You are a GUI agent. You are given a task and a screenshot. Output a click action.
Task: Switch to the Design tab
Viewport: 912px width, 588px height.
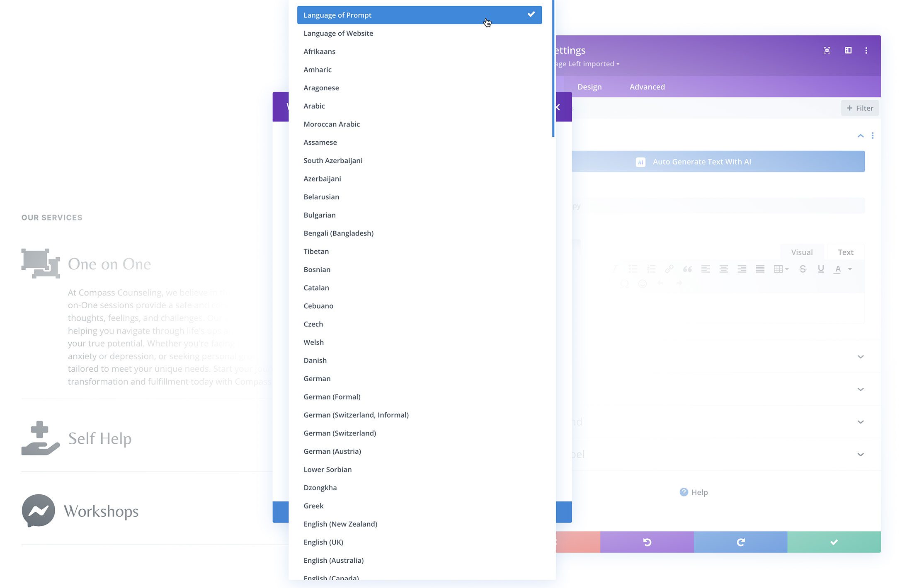pyautogui.click(x=589, y=86)
